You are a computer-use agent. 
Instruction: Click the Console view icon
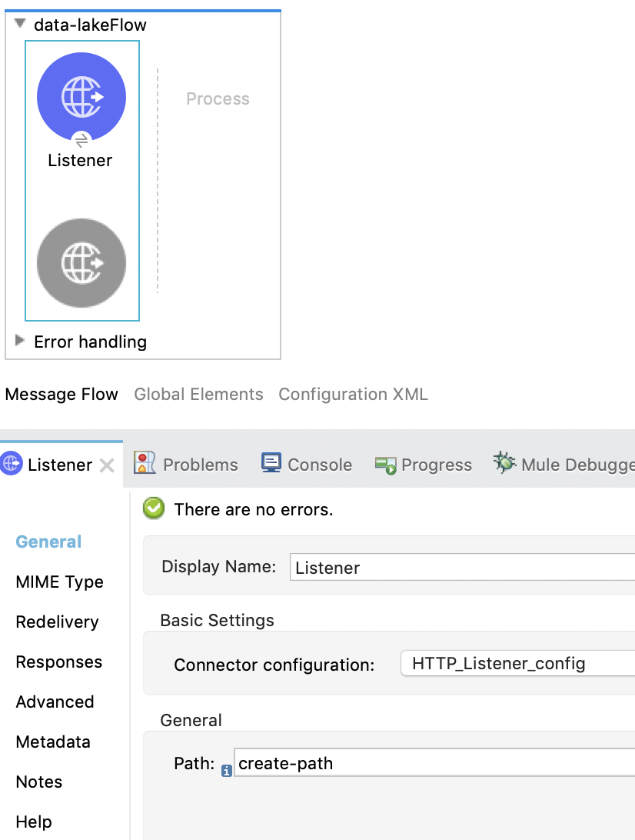(x=271, y=462)
